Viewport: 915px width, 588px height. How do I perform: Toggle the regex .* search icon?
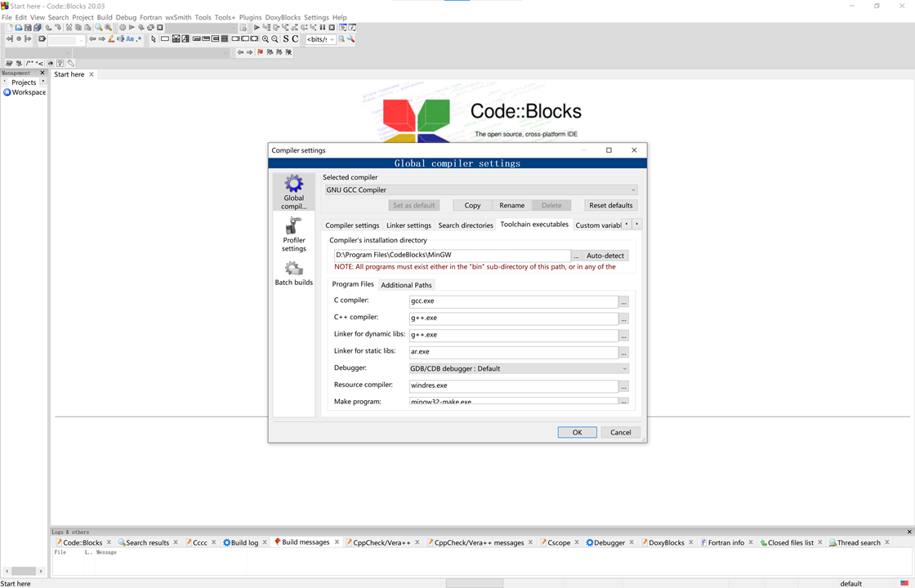pyautogui.click(x=139, y=39)
